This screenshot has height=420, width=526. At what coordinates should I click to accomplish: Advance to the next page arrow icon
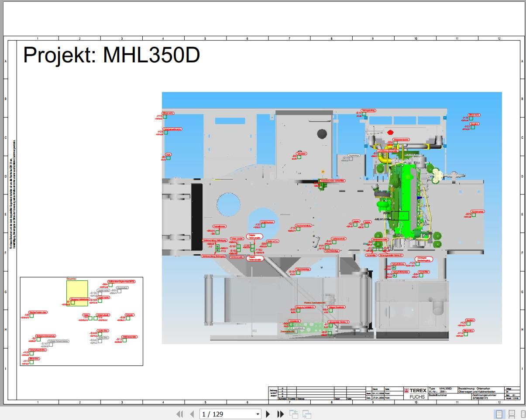tap(268, 413)
